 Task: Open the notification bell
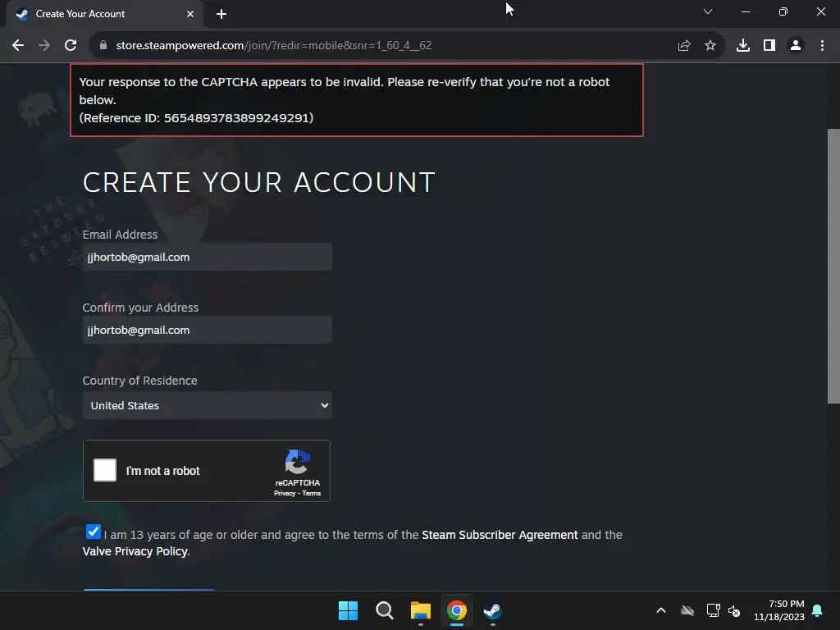pos(818,610)
